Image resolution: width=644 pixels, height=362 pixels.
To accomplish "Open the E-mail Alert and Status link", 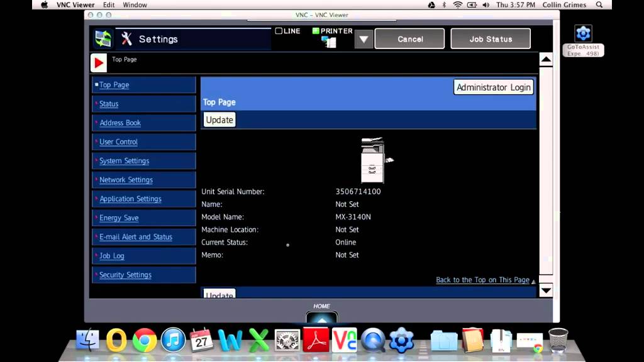I will [x=136, y=237].
